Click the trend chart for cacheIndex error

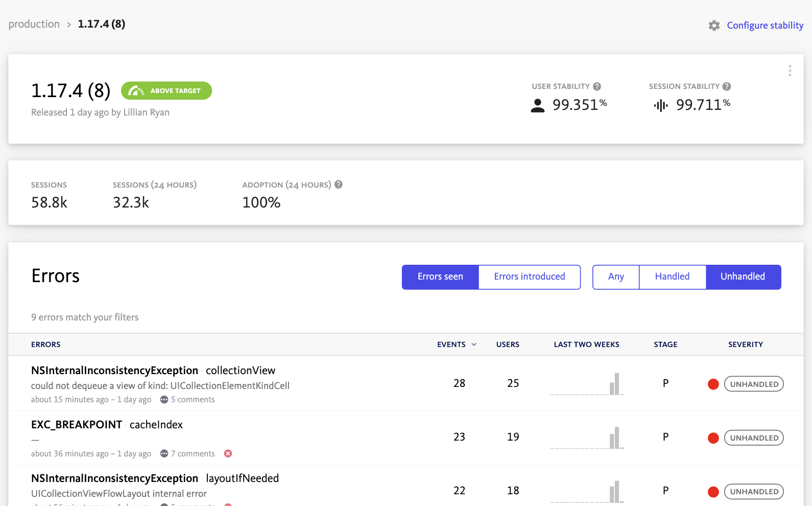click(x=587, y=438)
